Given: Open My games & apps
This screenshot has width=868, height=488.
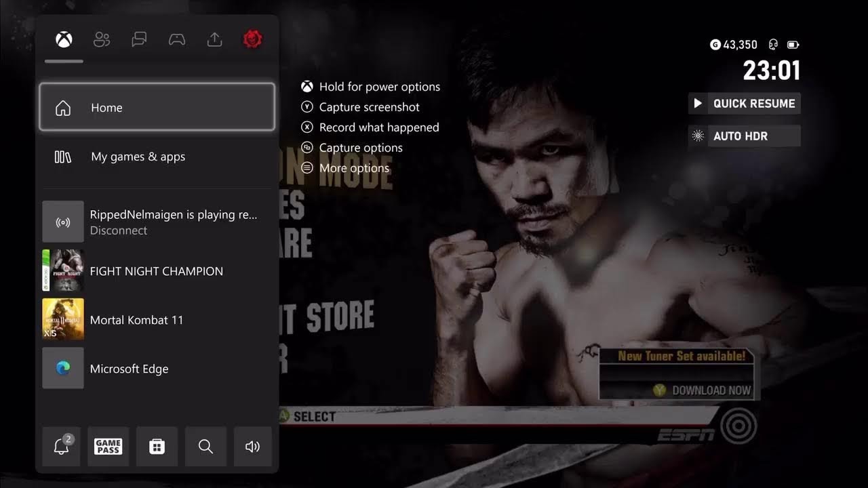Looking at the screenshot, I should 157,157.
